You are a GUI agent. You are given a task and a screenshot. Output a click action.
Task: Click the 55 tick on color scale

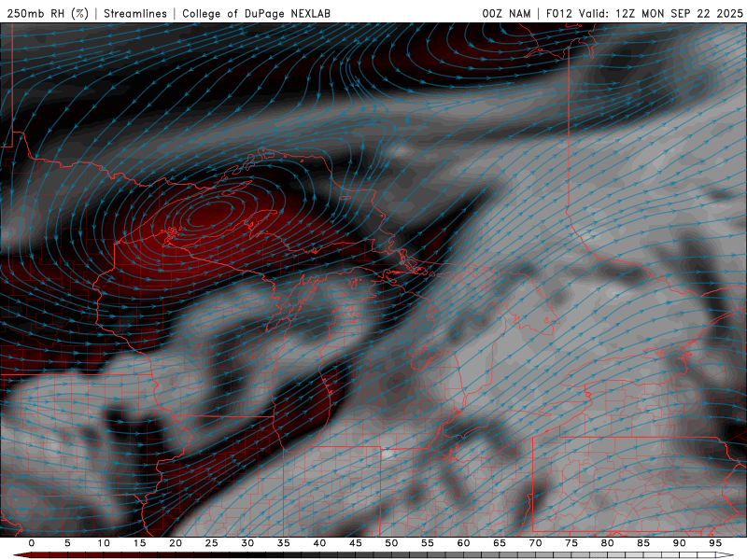[428, 543]
